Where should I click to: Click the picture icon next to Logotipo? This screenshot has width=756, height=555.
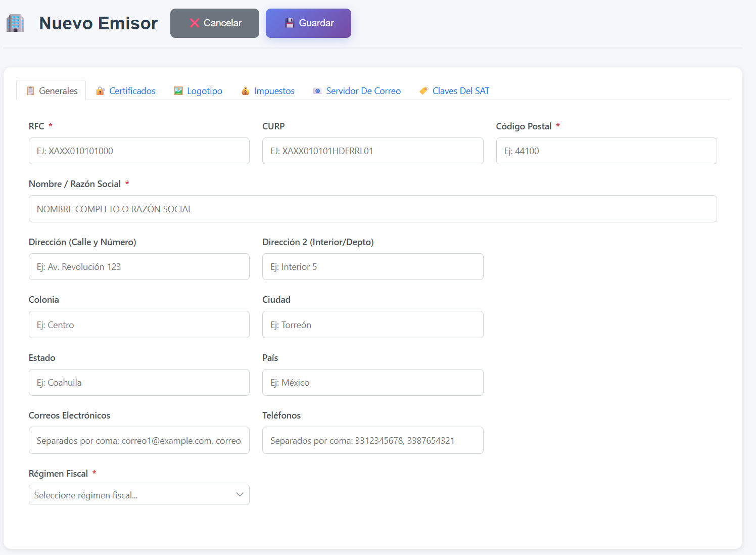(x=178, y=90)
